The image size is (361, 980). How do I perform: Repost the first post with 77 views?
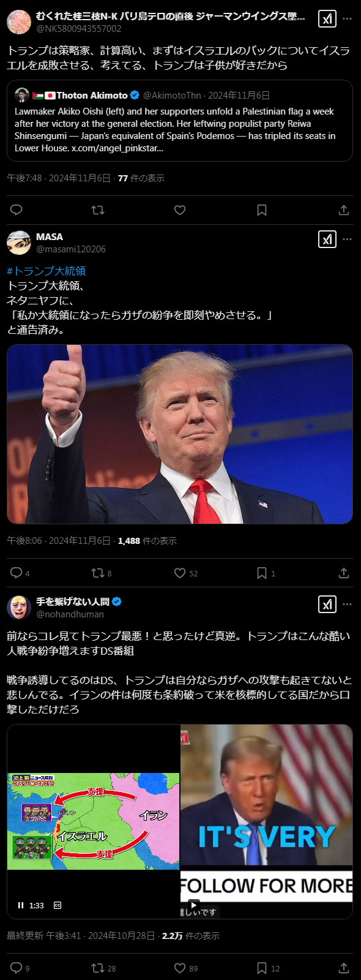(x=98, y=210)
